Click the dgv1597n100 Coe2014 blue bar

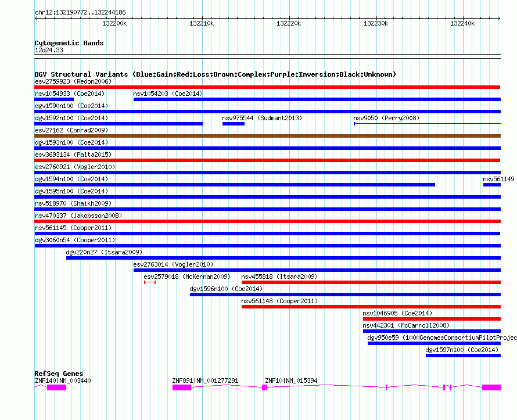[463, 356]
